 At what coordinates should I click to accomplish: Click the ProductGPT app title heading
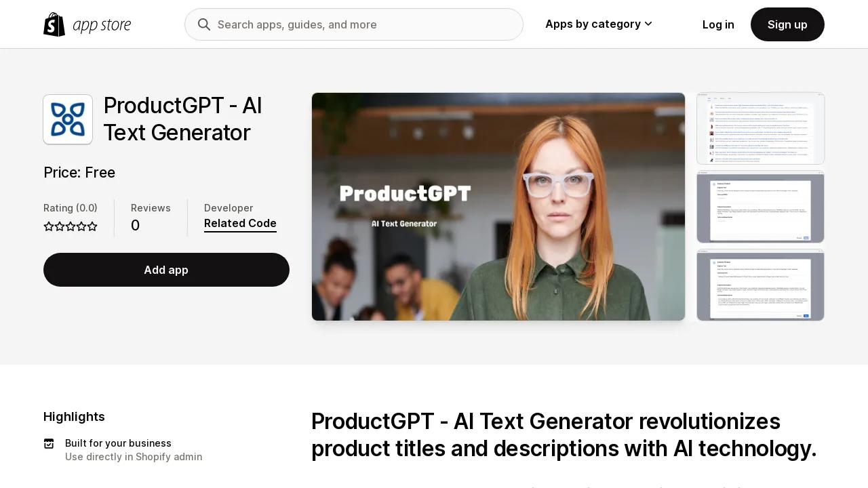coord(183,119)
